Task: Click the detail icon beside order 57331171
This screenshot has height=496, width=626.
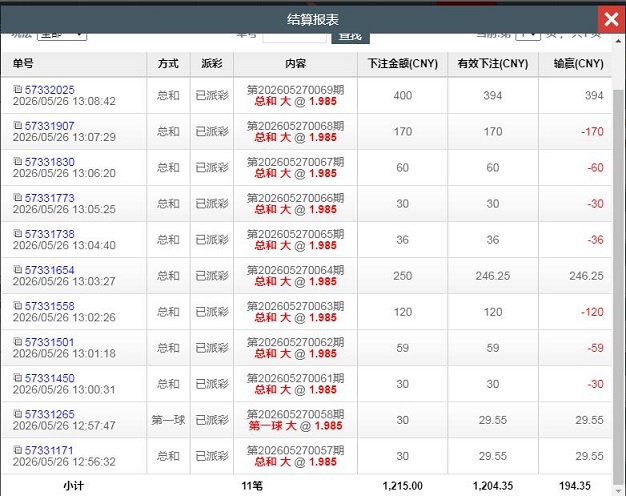Action: point(18,450)
